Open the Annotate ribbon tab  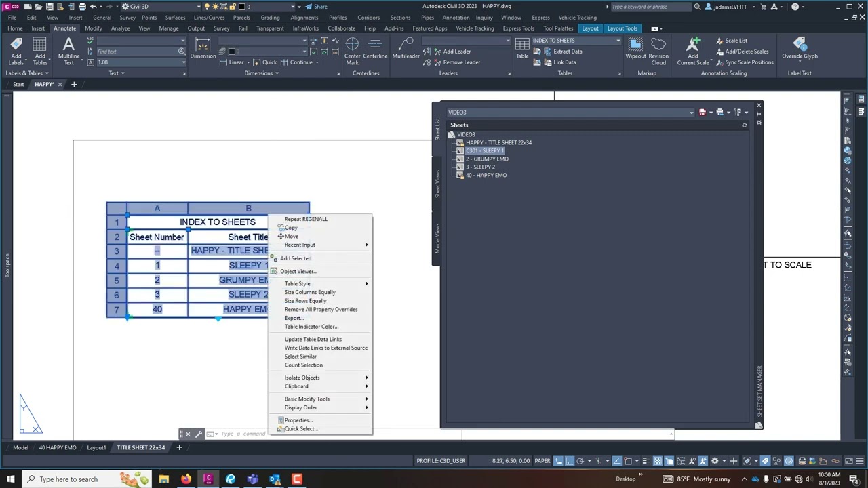point(65,28)
